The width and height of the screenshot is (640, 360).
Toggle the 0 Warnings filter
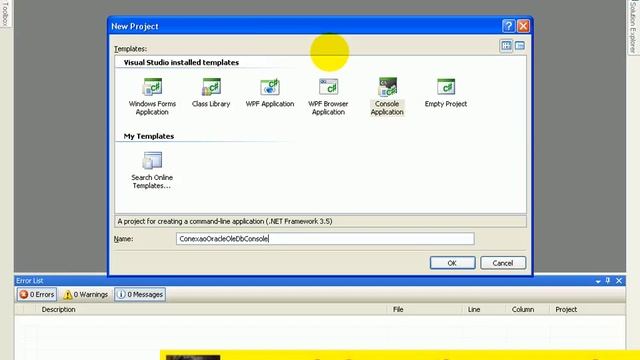pos(86,294)
